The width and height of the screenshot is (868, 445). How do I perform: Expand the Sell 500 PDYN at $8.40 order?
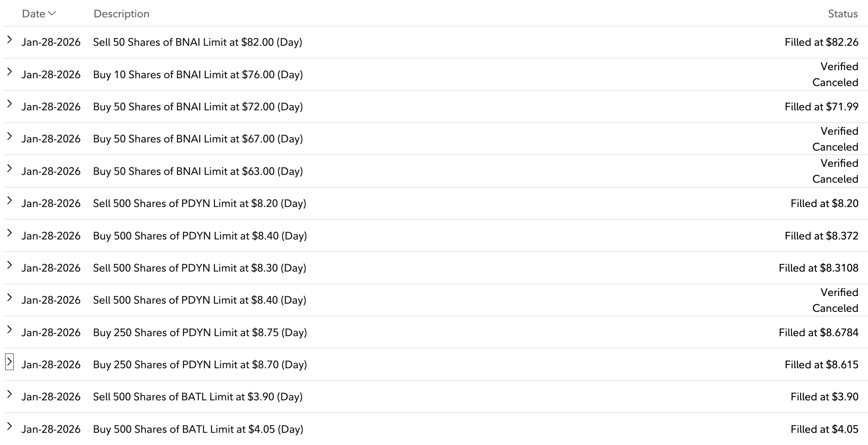tap(10, 297)
